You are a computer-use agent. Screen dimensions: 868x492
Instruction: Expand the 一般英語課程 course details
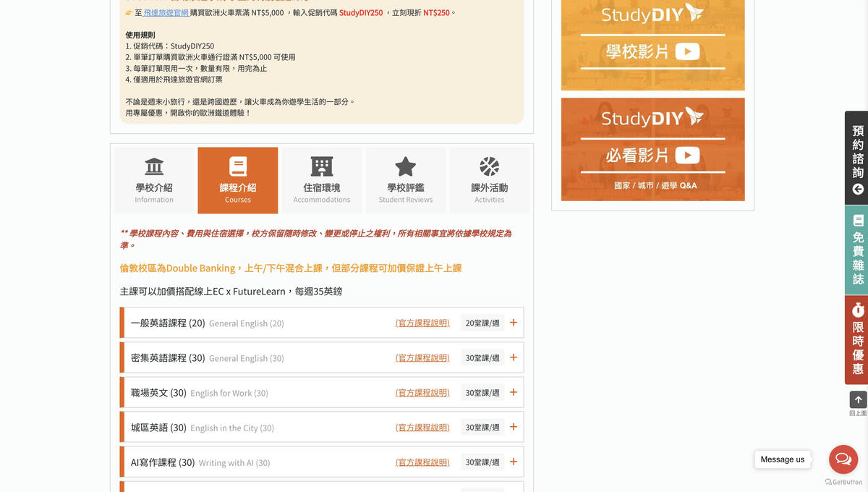click(513, 323)
